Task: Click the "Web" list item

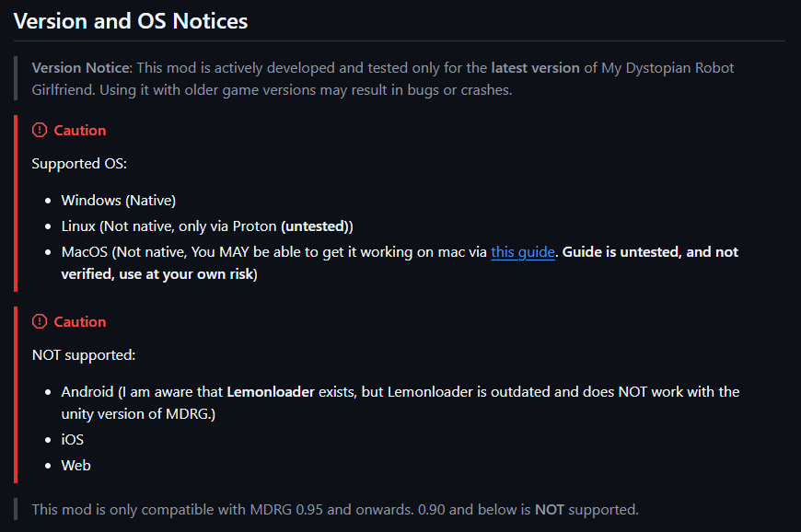Action: 75,465
